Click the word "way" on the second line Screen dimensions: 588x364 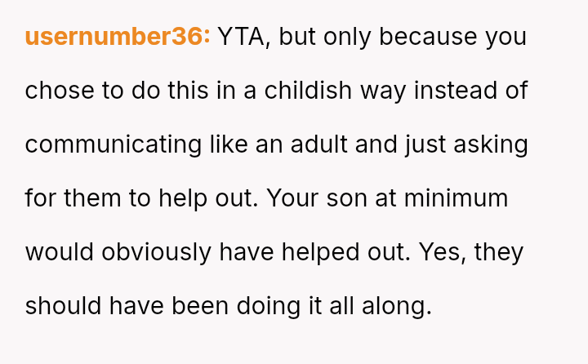pos(382,91)
